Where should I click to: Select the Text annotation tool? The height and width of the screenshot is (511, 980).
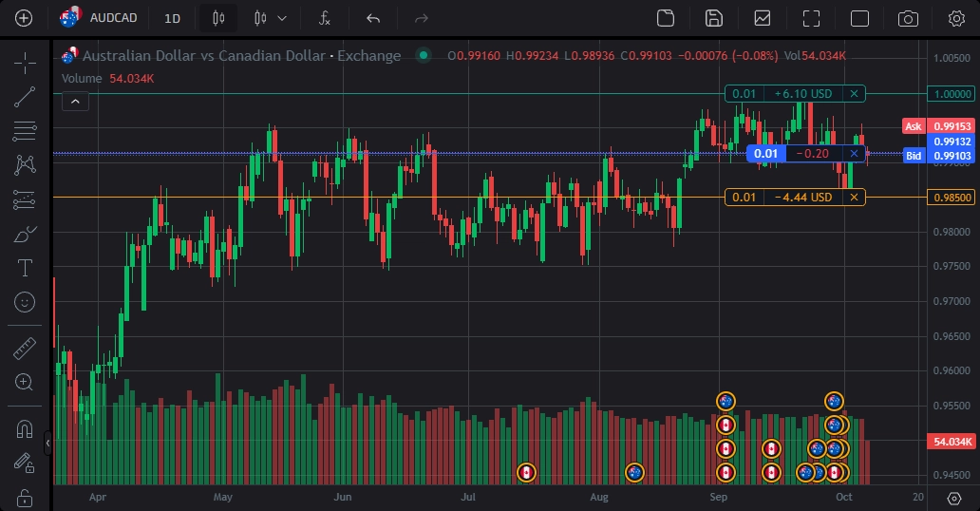(x=25, y=268)
